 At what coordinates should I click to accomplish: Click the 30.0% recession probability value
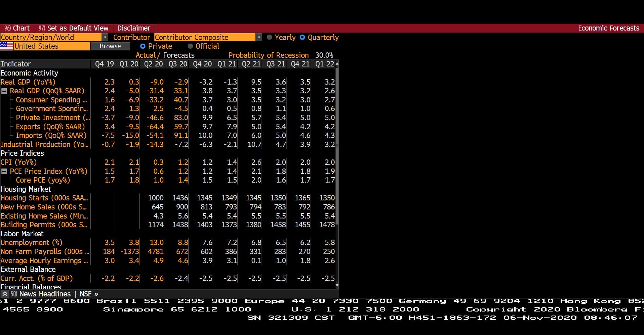coord(324,55)
